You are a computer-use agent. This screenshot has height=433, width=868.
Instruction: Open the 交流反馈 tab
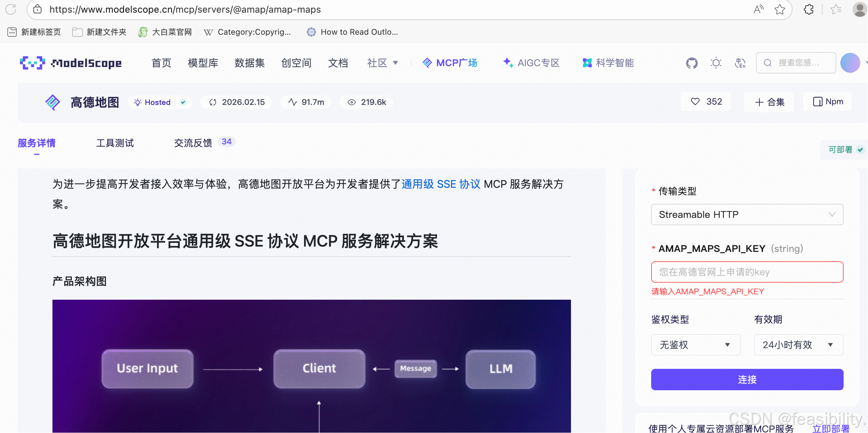193,143
